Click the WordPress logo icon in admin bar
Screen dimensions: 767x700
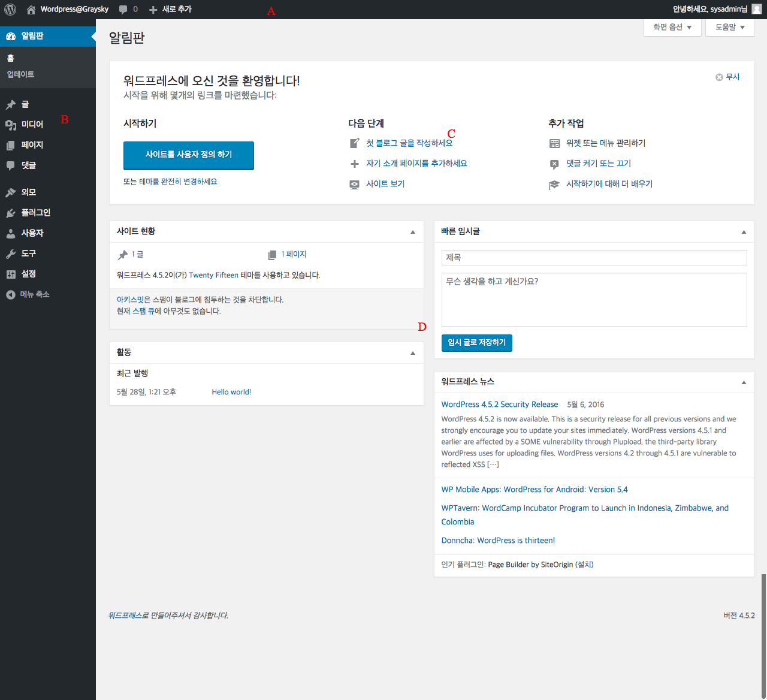[x=10, y=10]
